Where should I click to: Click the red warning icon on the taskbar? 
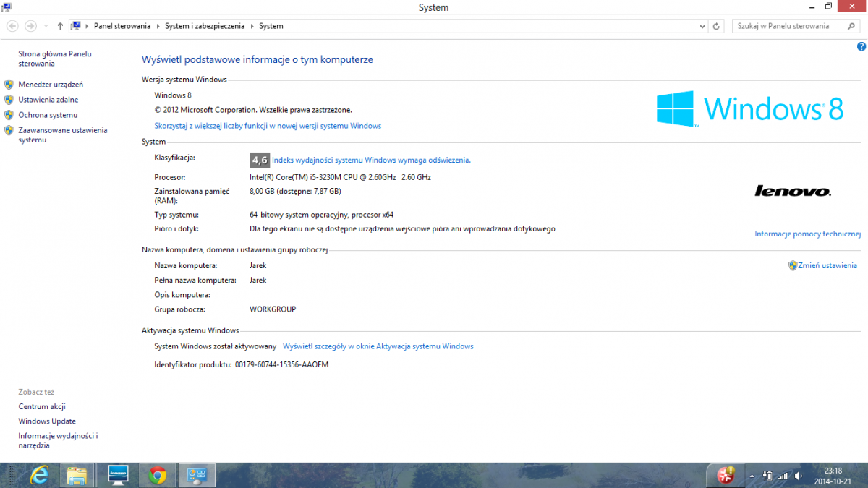point(726,475)
